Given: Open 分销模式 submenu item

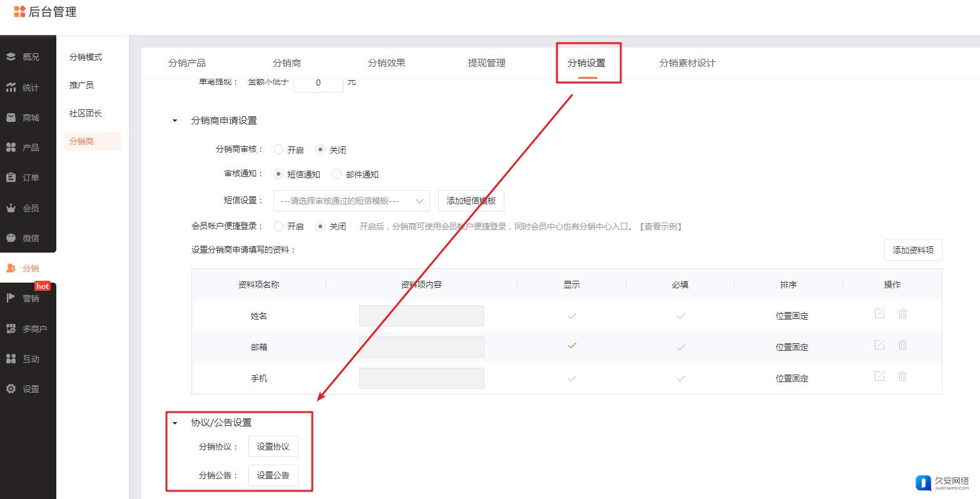Looking at the screenshot, I should pyautogui.click(x=86, y=57).
